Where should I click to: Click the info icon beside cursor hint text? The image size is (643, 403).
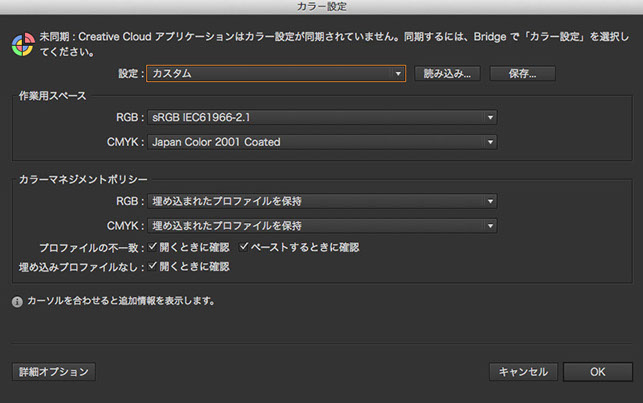pyautogui.click(x=17, y=302)
